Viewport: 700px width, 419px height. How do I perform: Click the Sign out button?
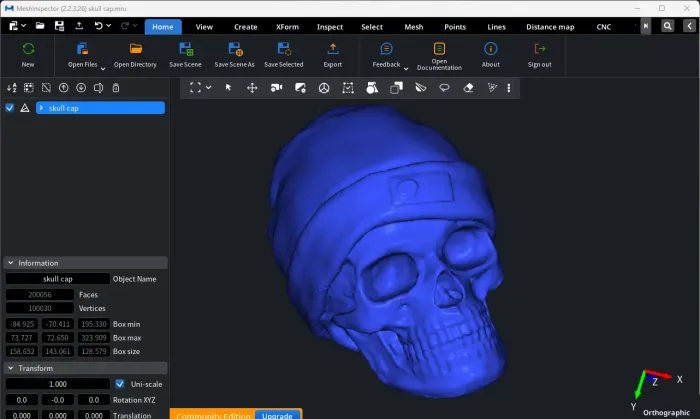coord(540,55)
